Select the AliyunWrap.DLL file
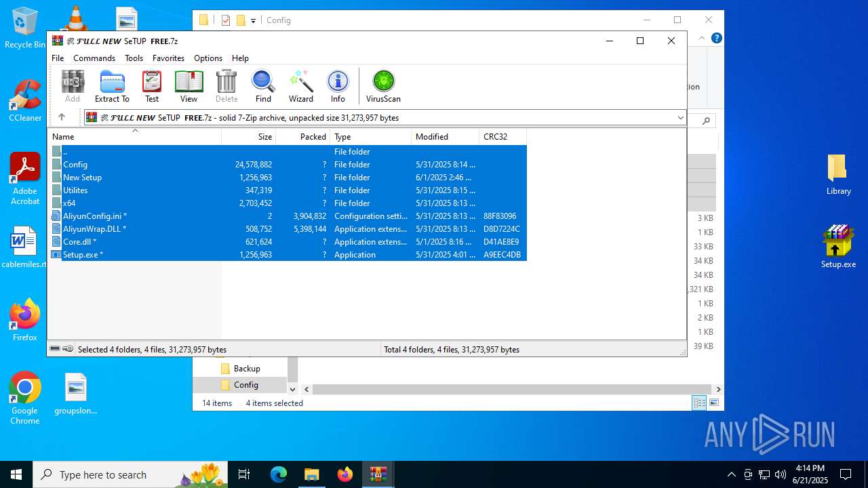This screenshot has width=868, height=488. (288, 229)
